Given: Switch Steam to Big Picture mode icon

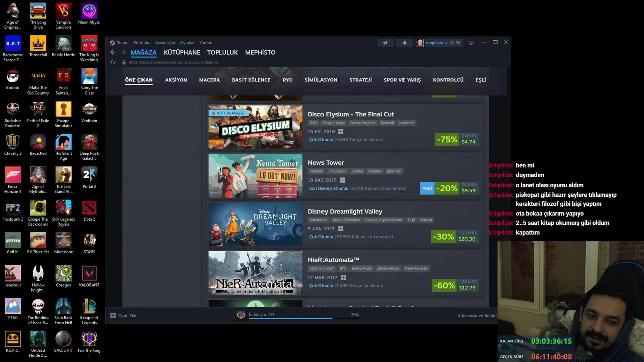Looking at the screenshot, I should coord(471,43).
